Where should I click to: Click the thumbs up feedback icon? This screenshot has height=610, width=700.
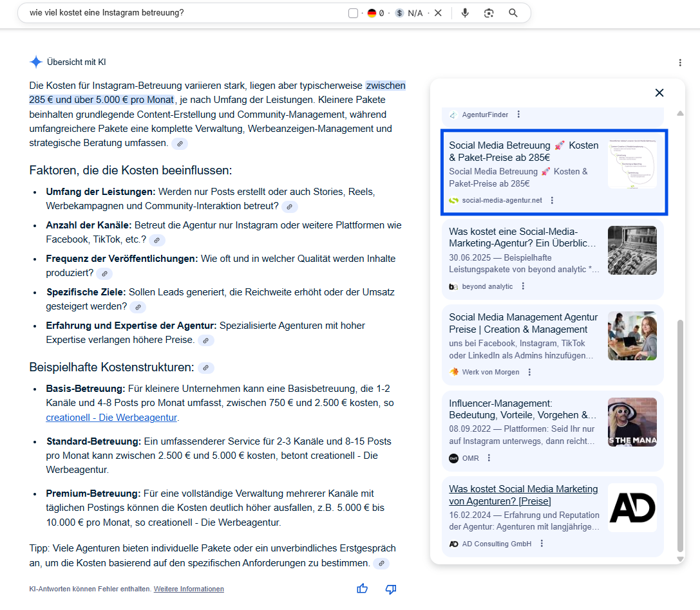[362, 589]
